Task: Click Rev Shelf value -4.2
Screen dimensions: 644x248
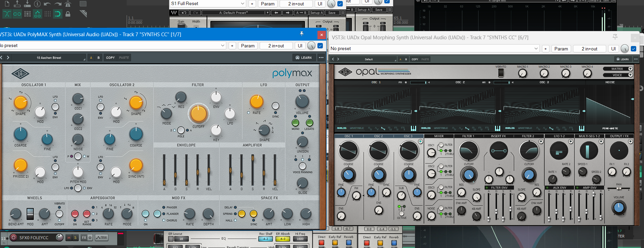Action: pyautogui.click(x=265, y=239)
